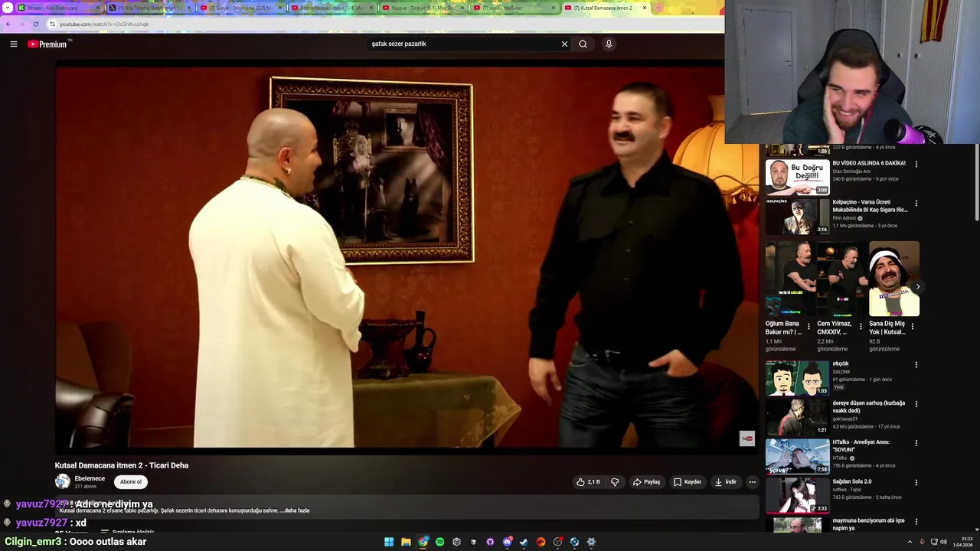Clear the search box with X icon

pyautogui.click(x=564, y=44)
